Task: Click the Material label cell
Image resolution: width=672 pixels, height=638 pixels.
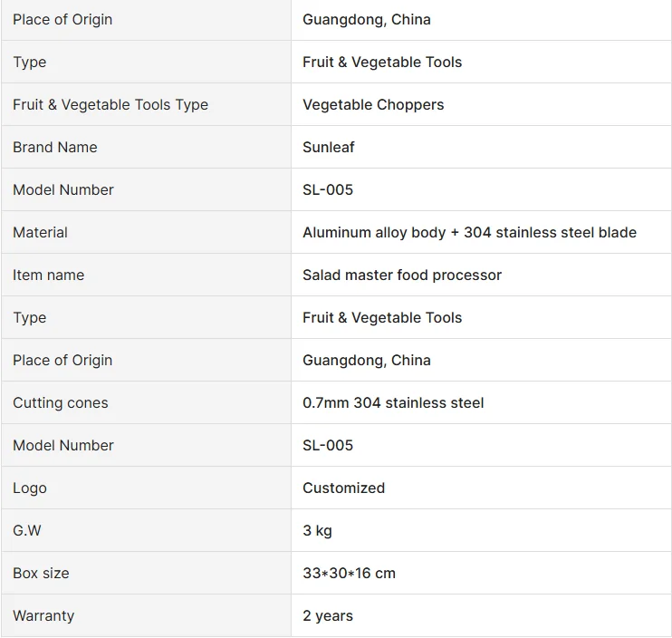Action: tap(41, 232)
